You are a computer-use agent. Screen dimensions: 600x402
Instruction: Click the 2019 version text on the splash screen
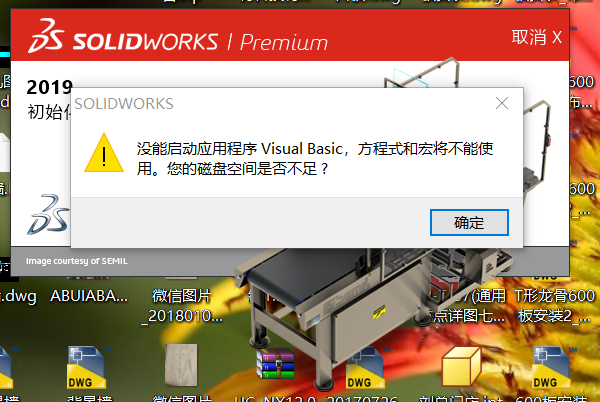(49, 87)
